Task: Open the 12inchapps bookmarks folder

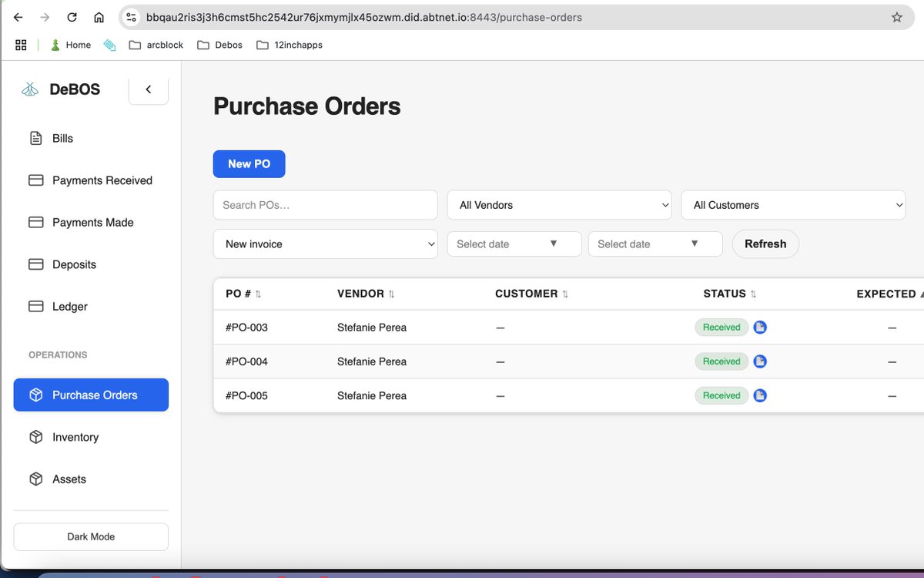Action: click(x=290, y=45)
